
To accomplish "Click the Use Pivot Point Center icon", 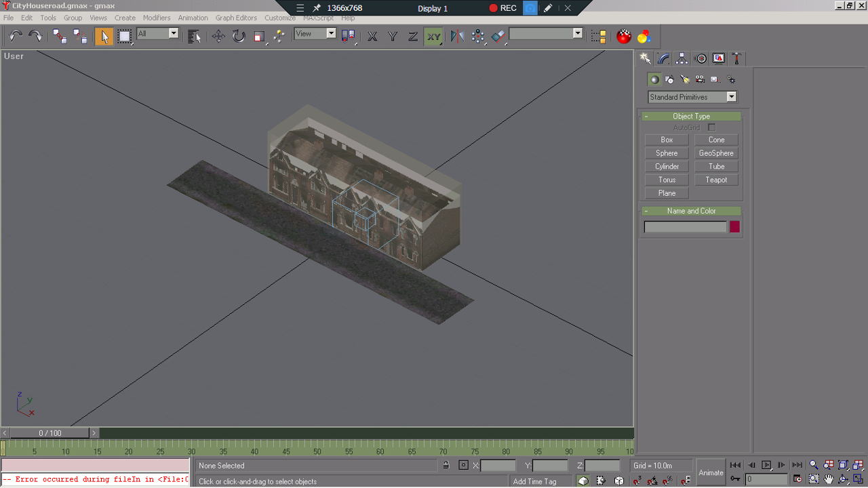I will click(349, 37).
